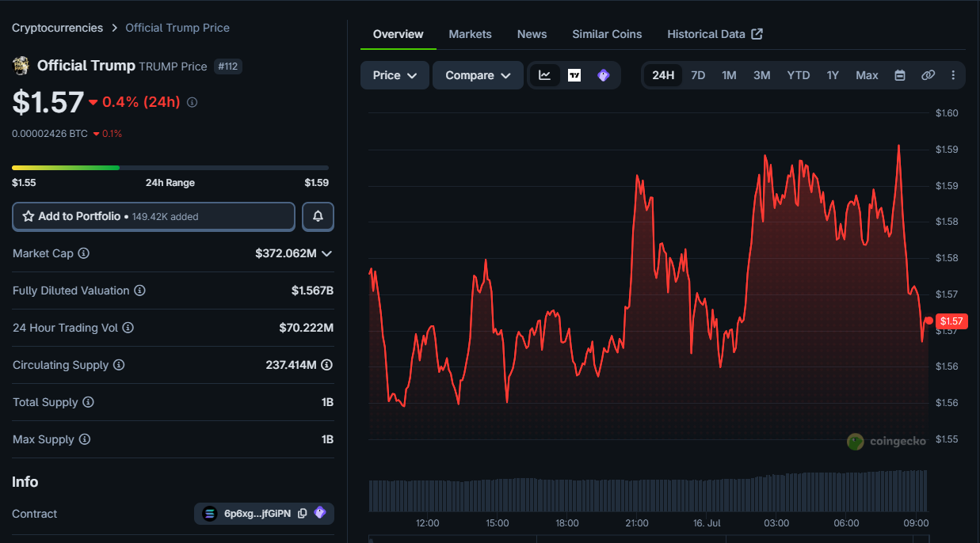
Task: Click the price alert bell icon
Action: [318, 216]
